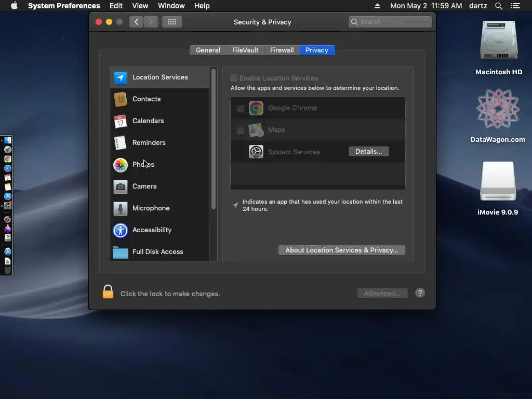Open Finder from the dock
Viewport: 532px width, 399px height.
pyautogui.click(x=7, y=140)
